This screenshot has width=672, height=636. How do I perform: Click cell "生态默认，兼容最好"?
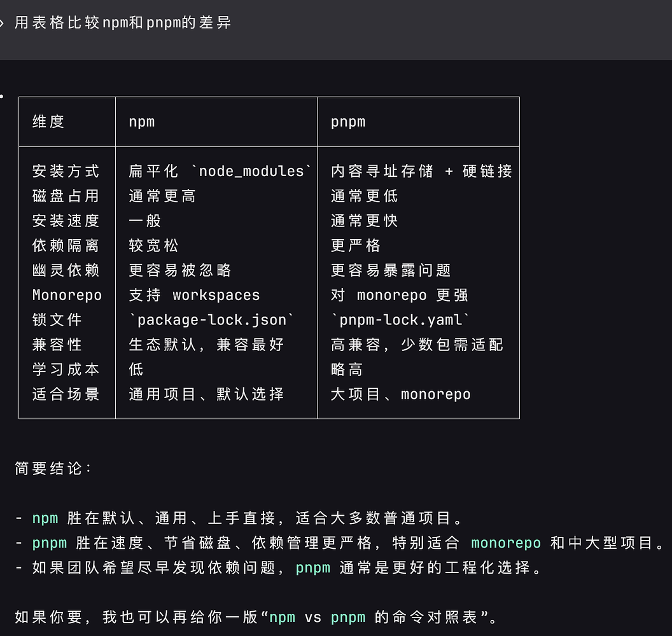(x=207, y=345)
